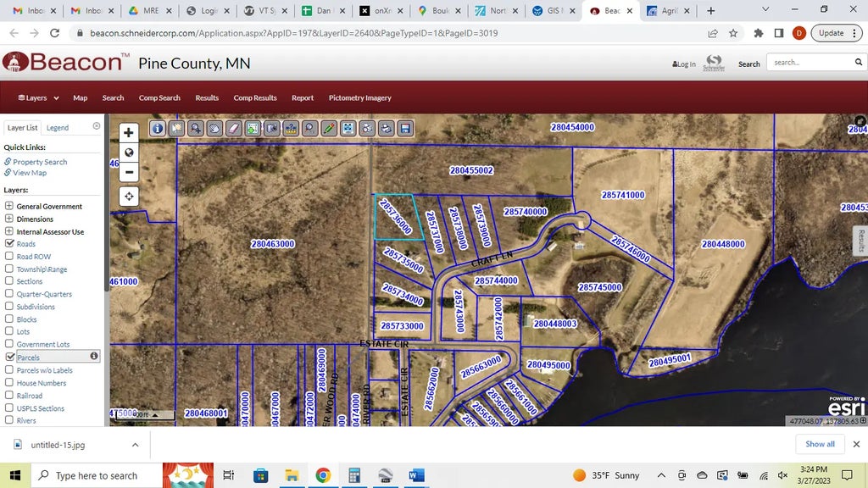Enable the Road ROW layer checkbox

pos(9,257)
